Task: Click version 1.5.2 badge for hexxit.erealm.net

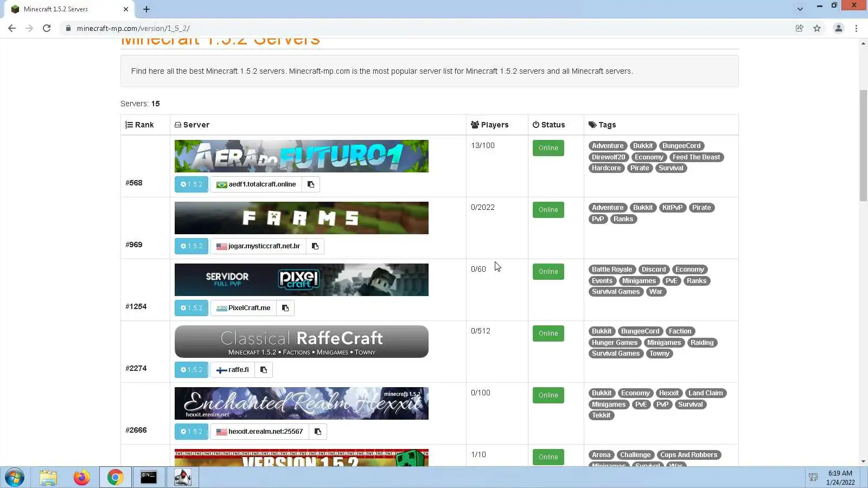Action: pos(192,432)
